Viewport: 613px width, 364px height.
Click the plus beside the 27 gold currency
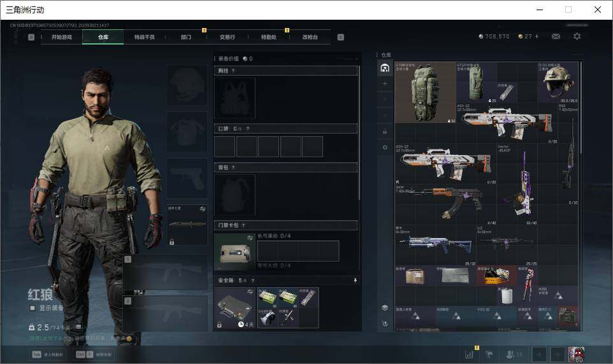537,36
